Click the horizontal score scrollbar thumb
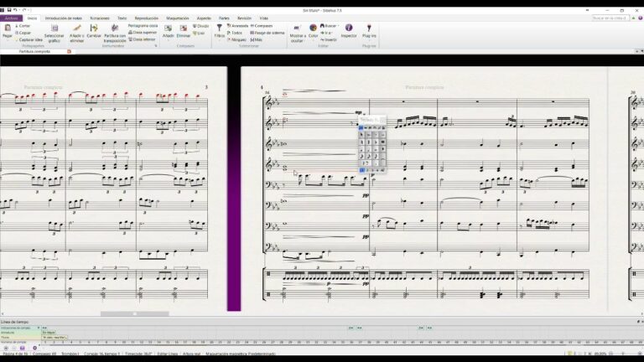This screenshot has width=644, height=362. pyautogui.click(x=135, y=313)
